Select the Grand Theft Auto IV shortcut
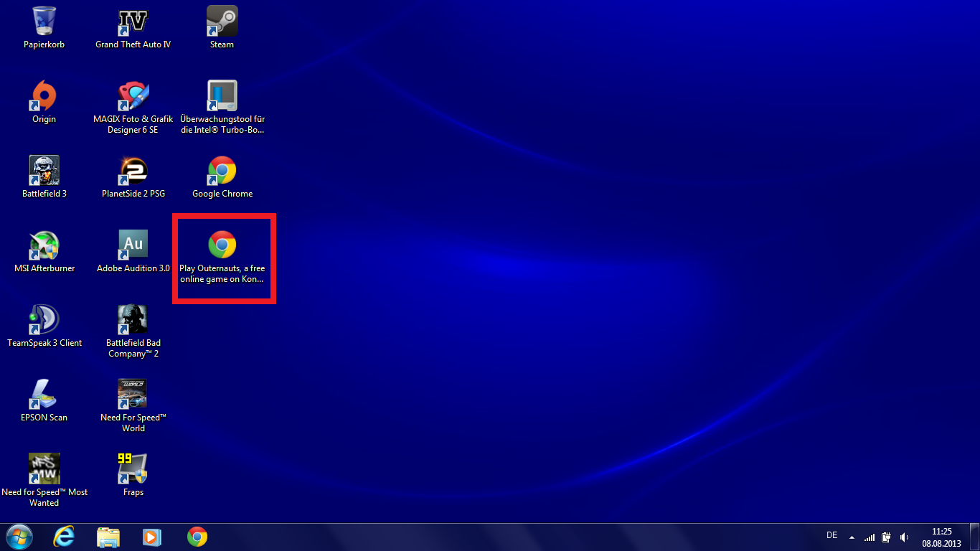 (x=133, y=28)
